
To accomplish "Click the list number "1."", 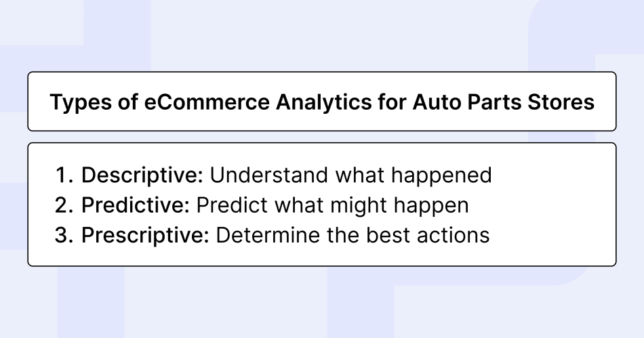I will [x=64, y=175].
